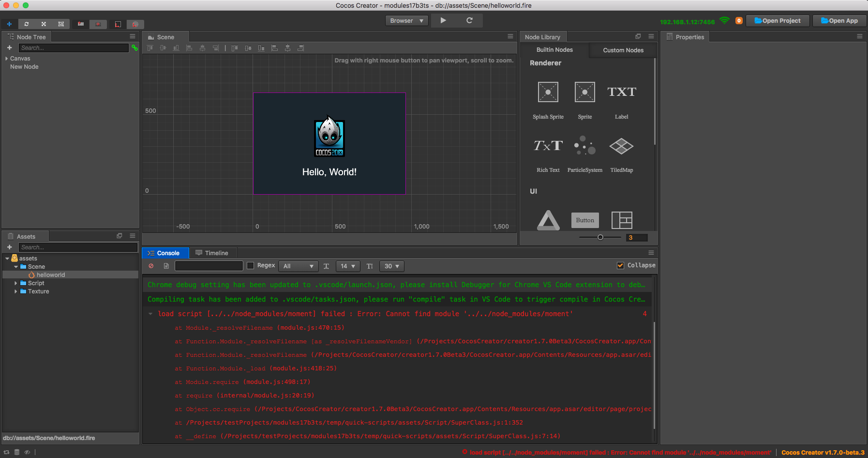This screenshot has height=458, width=868.
Task: Pop out the Node Library panel
Action: click(638, 36)
